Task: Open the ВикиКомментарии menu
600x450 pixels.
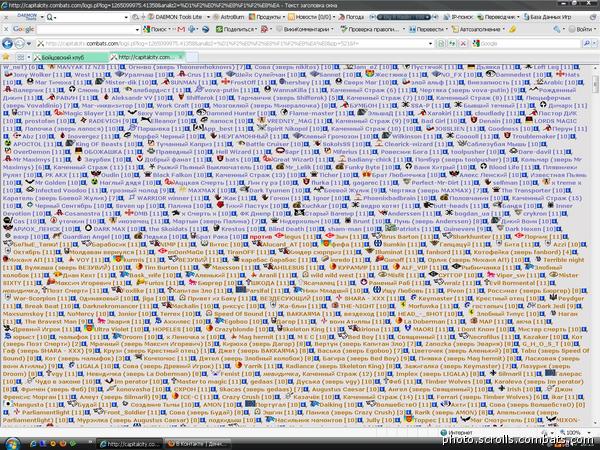Action: click(x=305, y=29)
